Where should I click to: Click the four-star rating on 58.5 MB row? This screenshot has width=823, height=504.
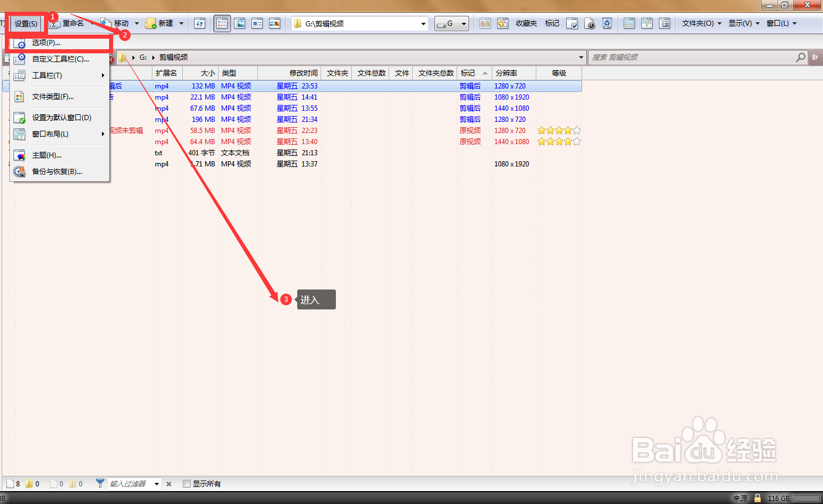(559, 131)
